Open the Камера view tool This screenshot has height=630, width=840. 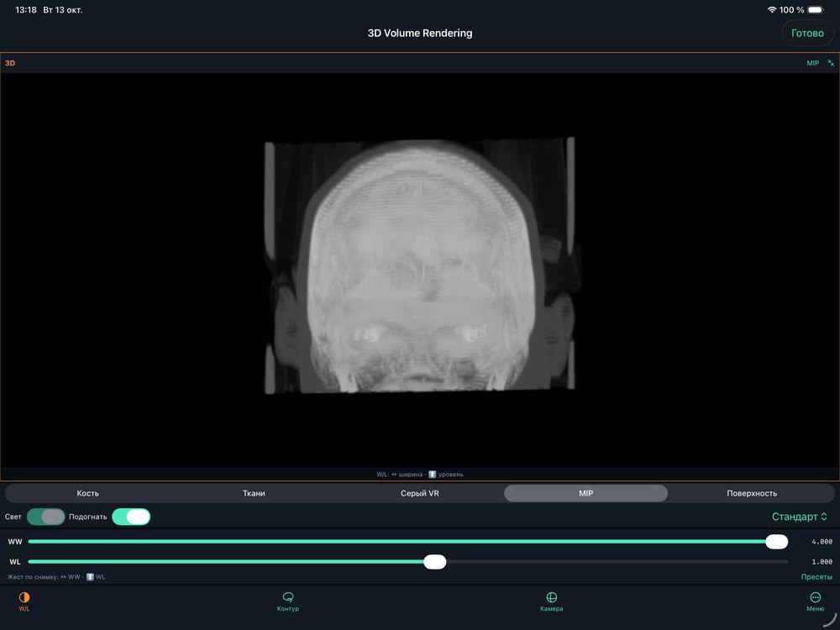click(x=551, y=597)
